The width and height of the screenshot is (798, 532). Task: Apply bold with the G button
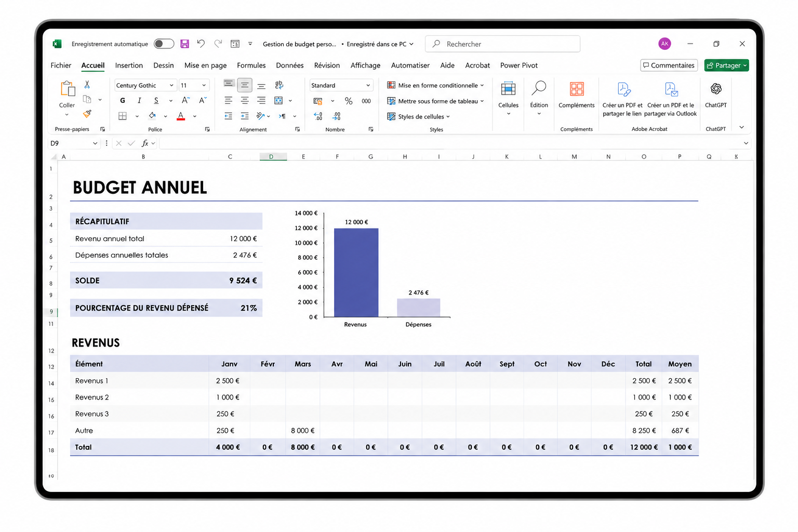point(123,100)
